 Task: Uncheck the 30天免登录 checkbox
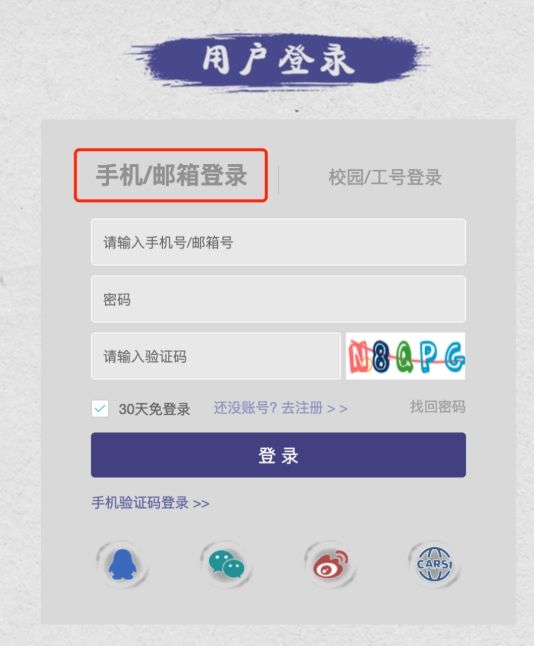point(100,409)
